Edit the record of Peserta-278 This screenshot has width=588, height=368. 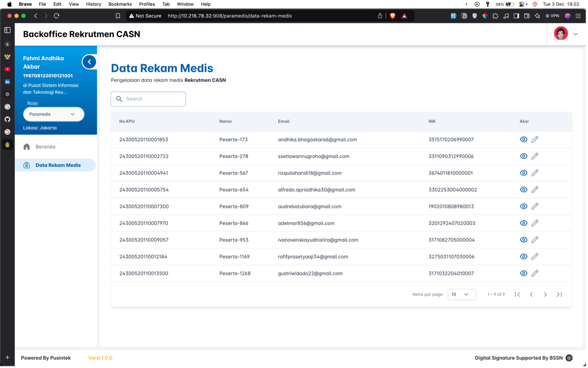(x=535, y=156)
